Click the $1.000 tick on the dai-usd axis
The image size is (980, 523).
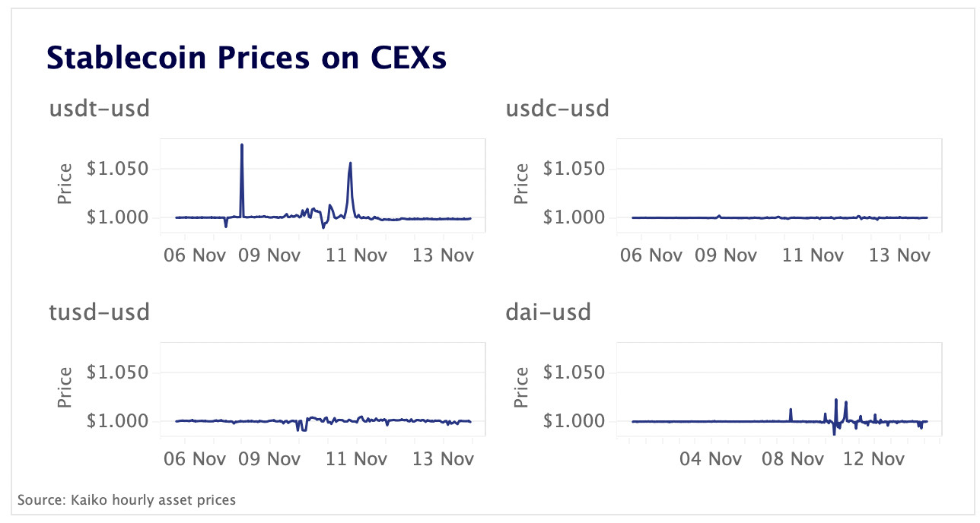coord(575,421)
